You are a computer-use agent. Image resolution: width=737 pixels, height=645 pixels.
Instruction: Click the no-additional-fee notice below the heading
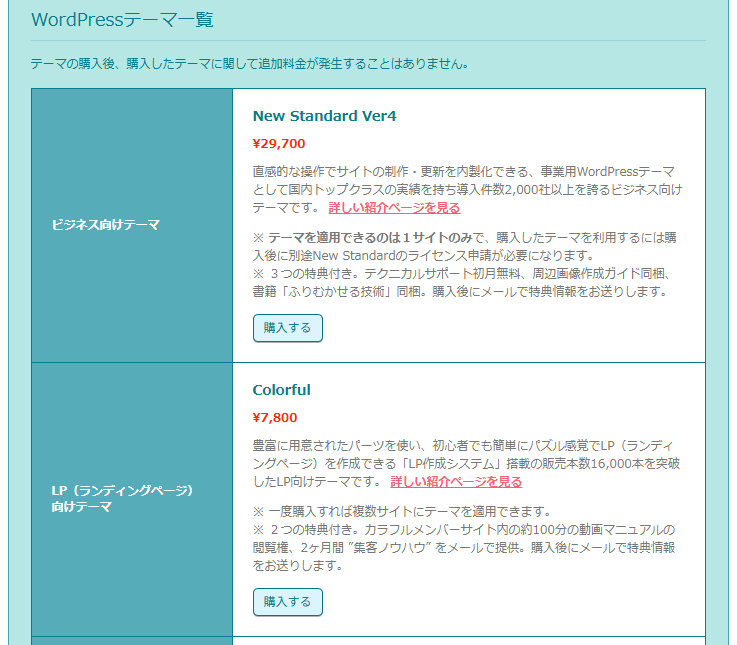250,64
